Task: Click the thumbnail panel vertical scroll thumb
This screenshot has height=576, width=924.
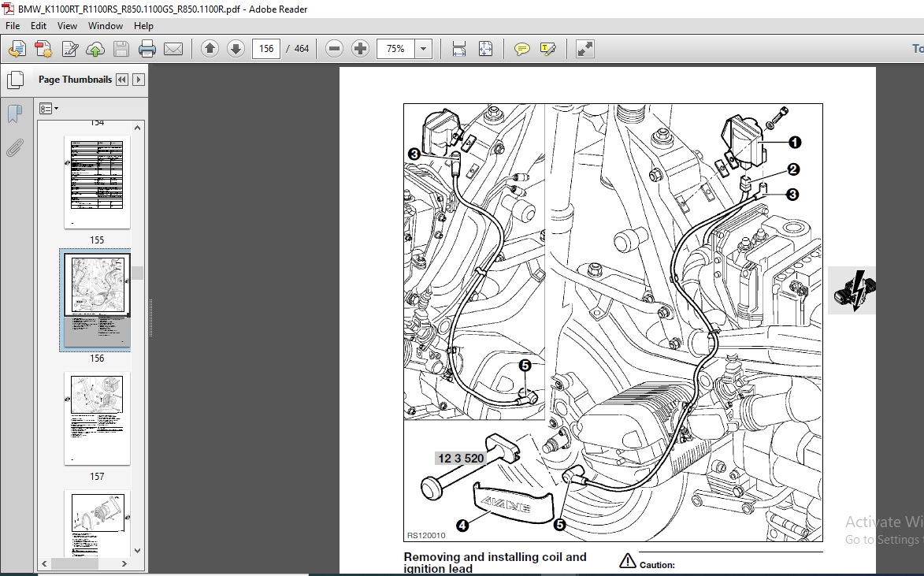Action: [x=137, y=273]
